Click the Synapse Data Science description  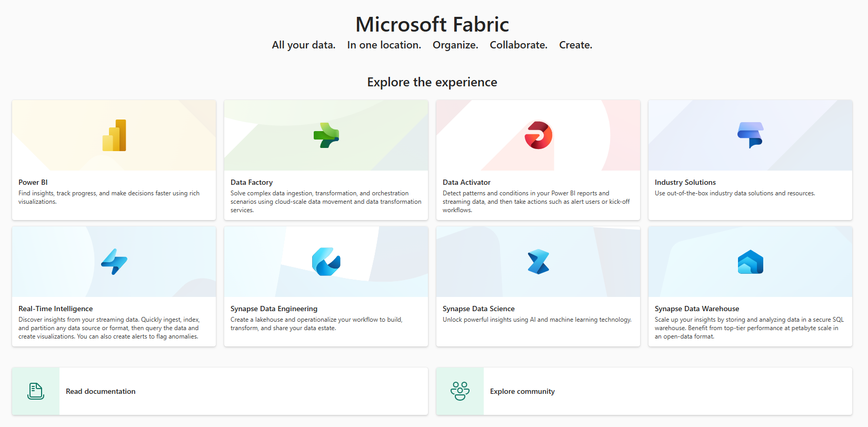tap(537, 320)
